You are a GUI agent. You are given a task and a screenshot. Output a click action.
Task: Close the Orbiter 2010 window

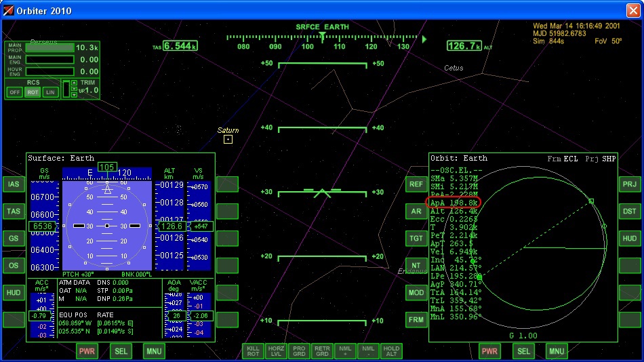(633, 10)
